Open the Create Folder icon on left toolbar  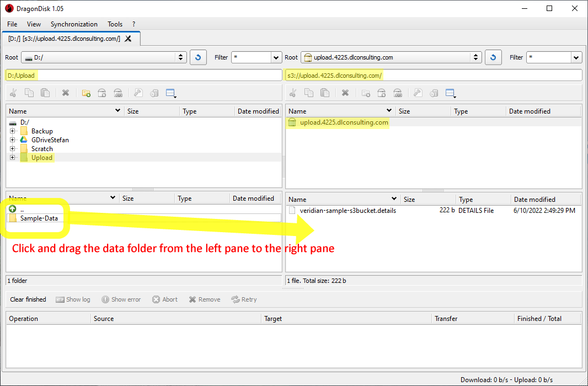tap(86, 93)
